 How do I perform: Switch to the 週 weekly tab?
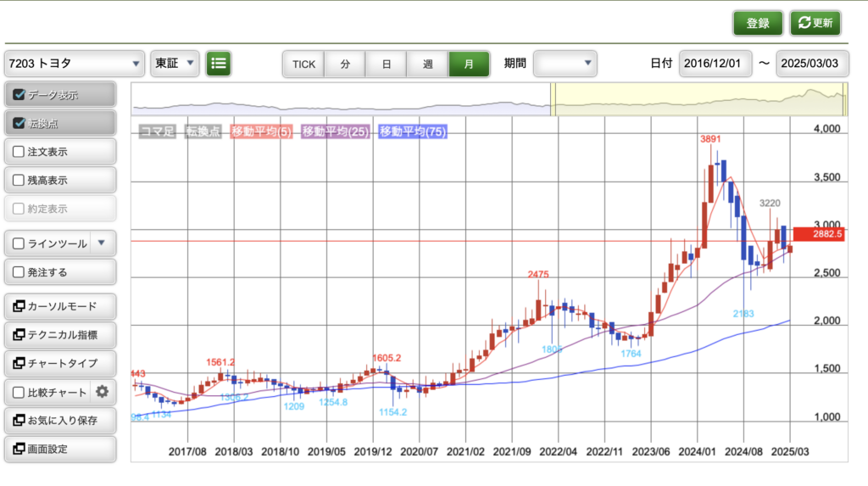[428, 64]
